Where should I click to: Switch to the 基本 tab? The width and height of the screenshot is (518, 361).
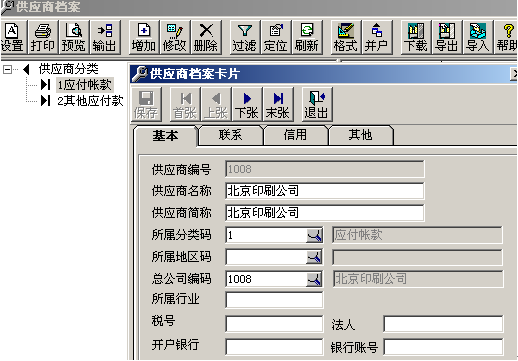[165, 136]
